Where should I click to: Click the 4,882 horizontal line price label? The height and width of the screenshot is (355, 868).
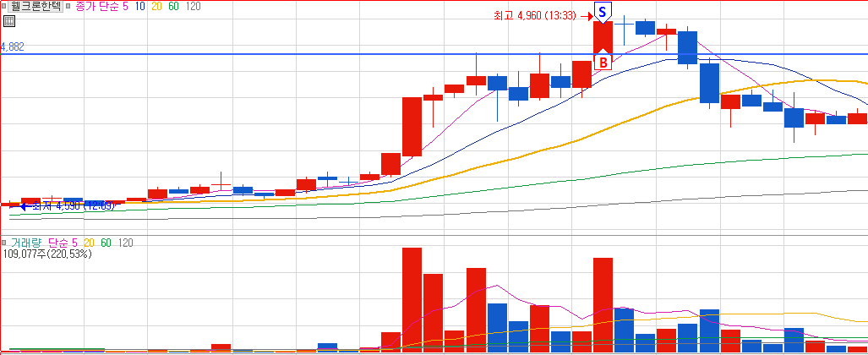click(x=13, y=47)
